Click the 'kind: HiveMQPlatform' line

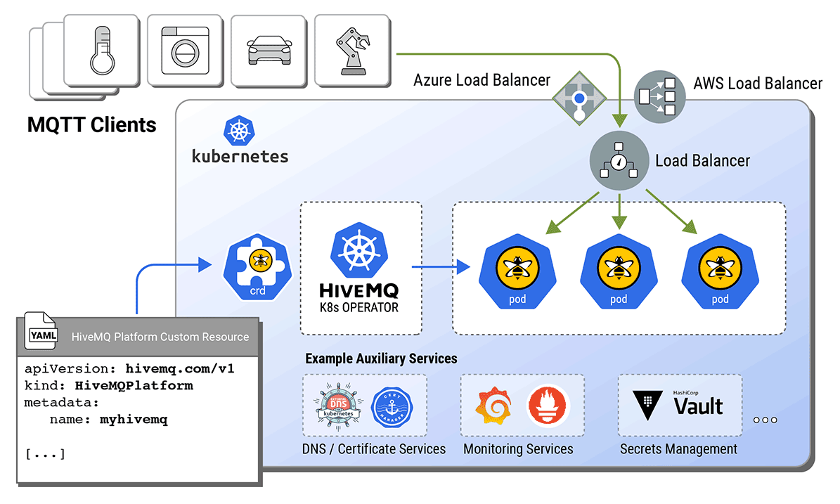[x=109, y=386]
